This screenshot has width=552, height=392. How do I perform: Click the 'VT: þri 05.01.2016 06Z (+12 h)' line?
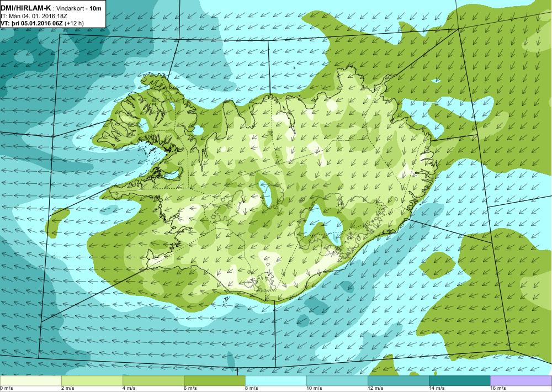(42, 23)
